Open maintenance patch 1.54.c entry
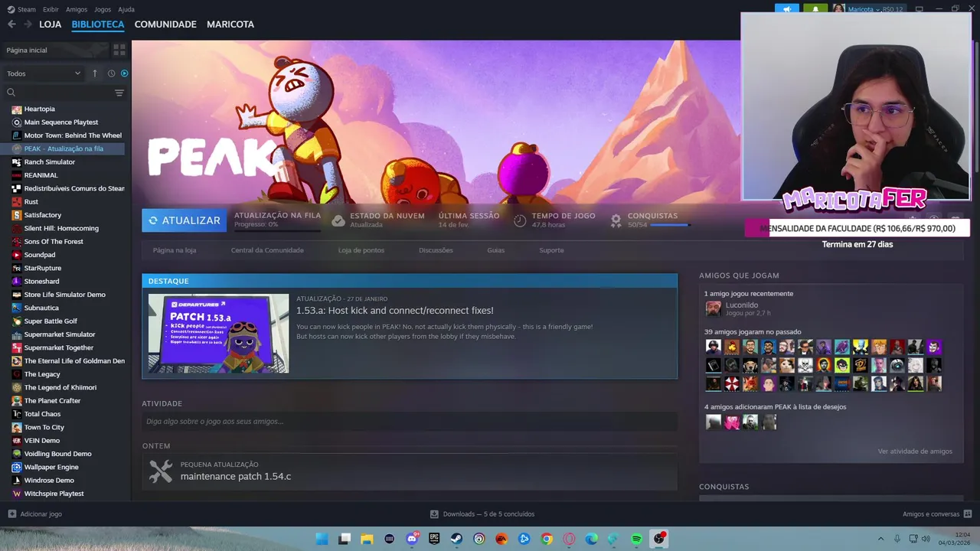This screenshot has height=551, width=980. (236, 476)
